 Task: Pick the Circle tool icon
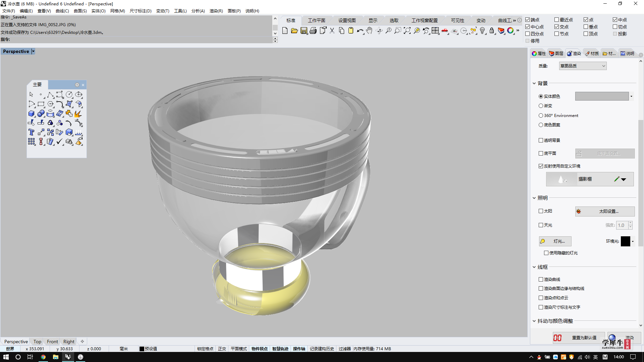[69, 95]
